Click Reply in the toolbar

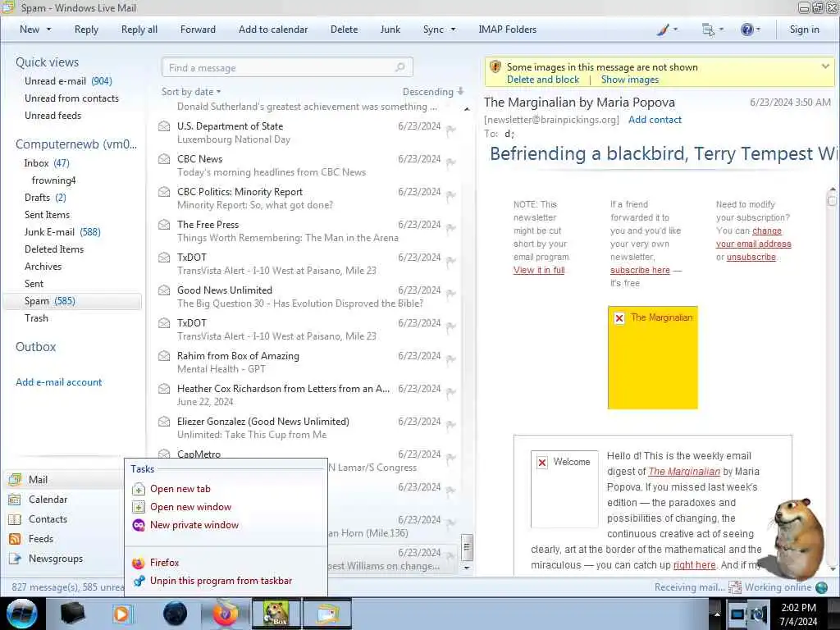point(86,30)
